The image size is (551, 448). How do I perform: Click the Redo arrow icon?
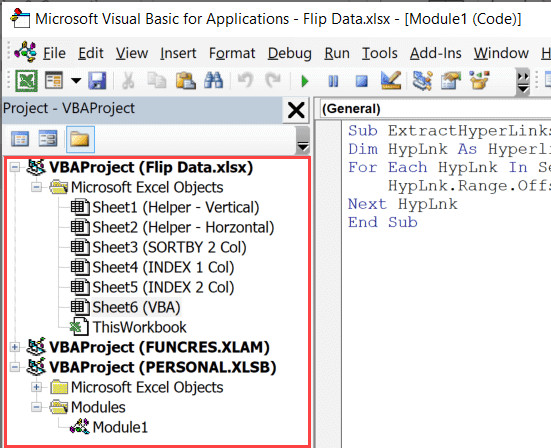(x=273, y=80)
